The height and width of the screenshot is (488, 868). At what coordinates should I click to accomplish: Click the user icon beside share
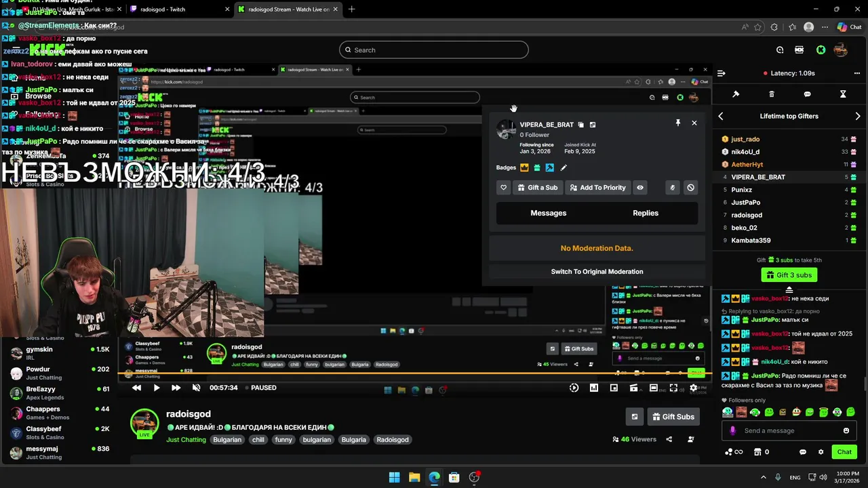coord(691,439)
